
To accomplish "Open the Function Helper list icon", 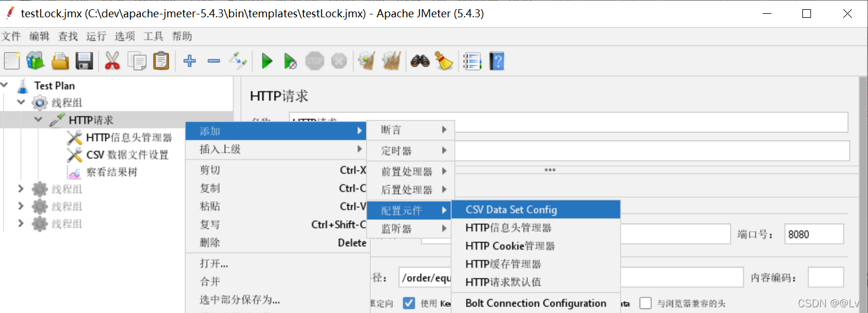I will click(x=472, y=61).
